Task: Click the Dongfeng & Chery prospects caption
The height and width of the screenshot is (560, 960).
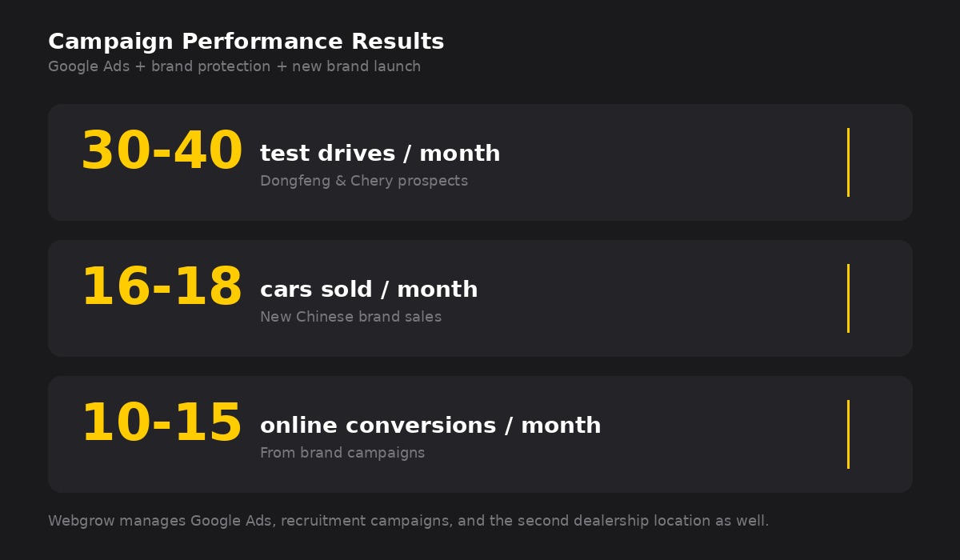Action: (363, 181)
